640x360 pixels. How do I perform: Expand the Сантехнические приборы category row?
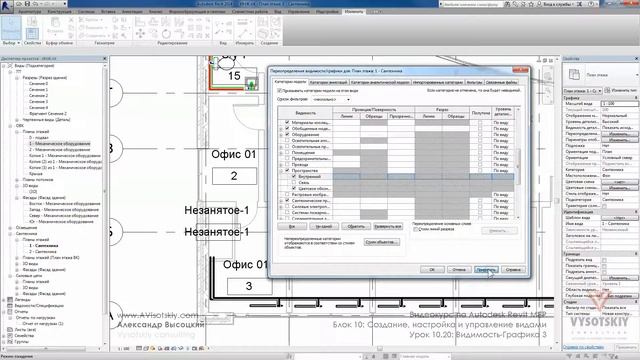[281, 201]
